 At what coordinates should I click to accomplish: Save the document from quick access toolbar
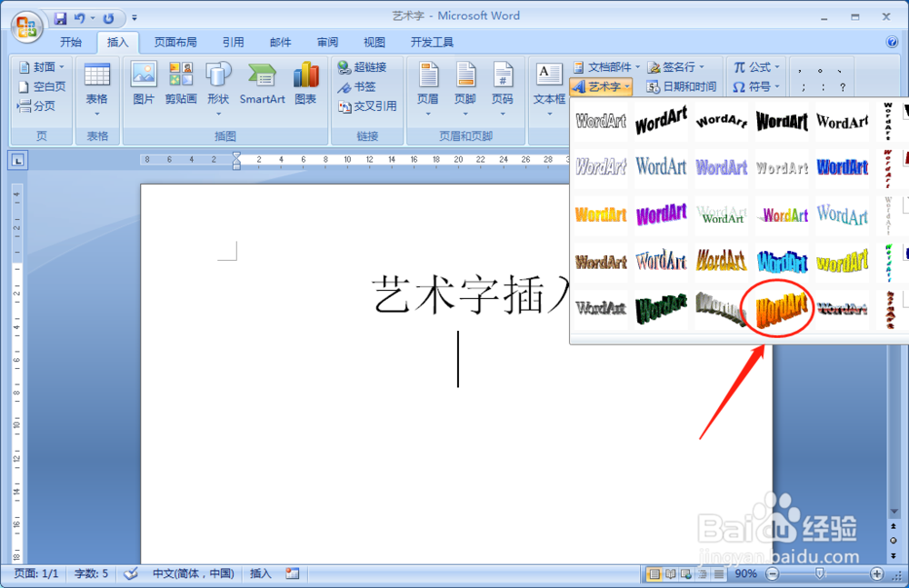click(x=60, y=18)
